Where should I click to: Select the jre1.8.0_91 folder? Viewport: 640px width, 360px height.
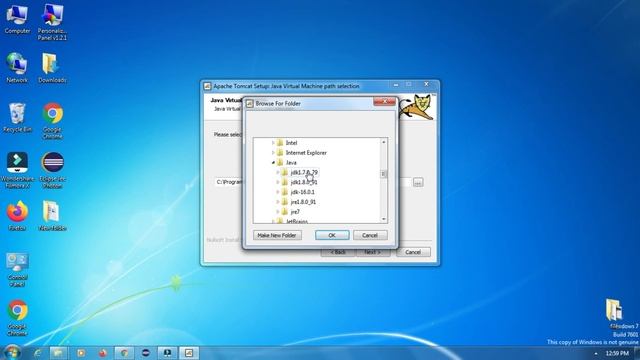(303, 202)
